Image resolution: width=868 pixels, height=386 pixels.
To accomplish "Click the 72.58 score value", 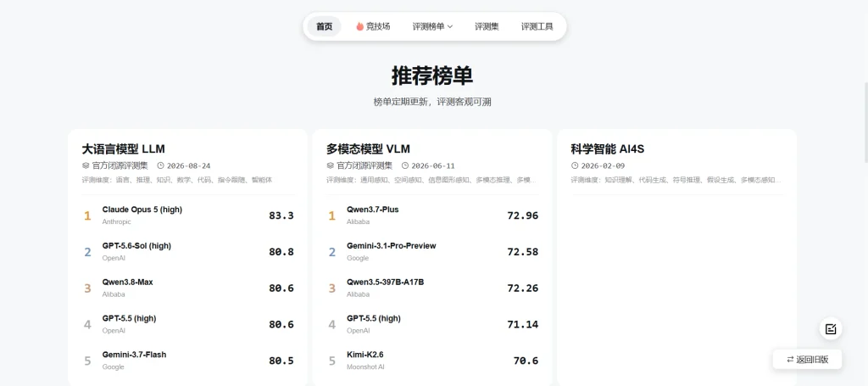I will 522,251.
